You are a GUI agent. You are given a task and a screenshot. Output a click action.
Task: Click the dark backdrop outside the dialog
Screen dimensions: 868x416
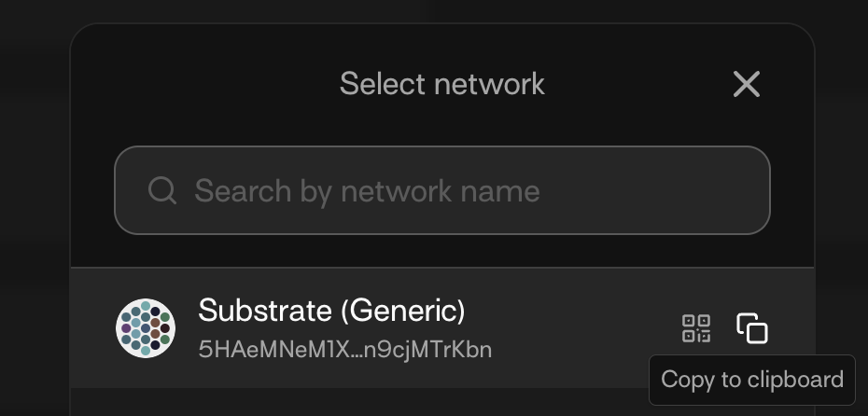pos(33,187)
